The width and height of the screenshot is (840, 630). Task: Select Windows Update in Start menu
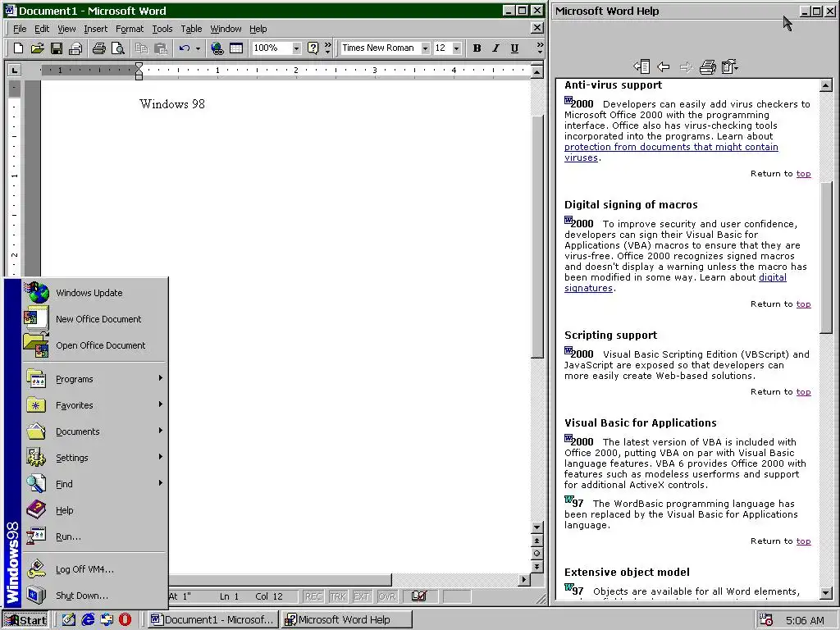[95, 293]
